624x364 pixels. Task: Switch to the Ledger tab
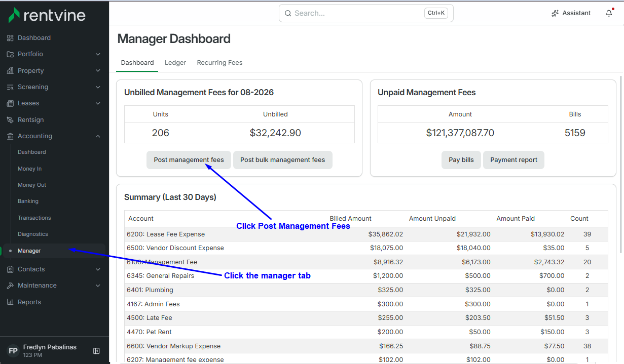(175, 63)
